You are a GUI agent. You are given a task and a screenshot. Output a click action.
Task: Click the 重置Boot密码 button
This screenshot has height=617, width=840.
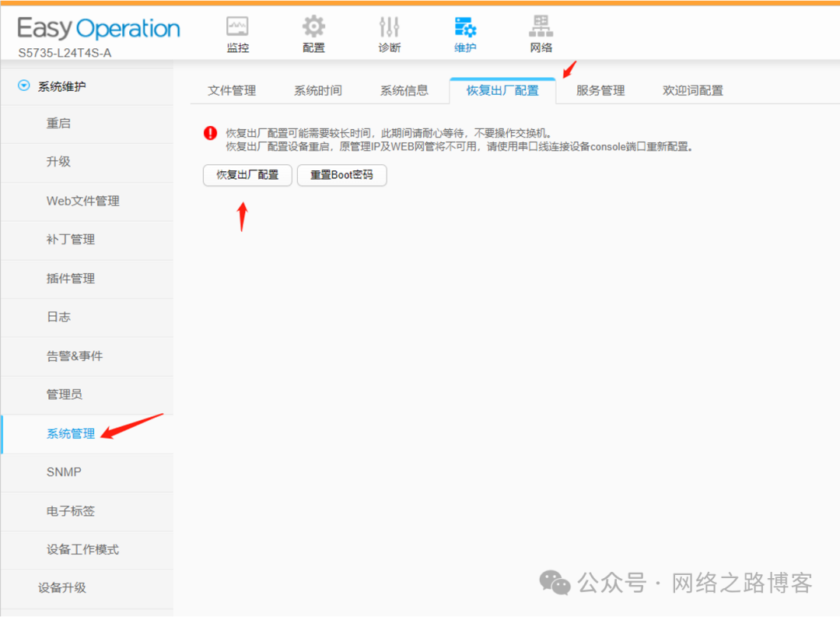[x=341, y=175]
